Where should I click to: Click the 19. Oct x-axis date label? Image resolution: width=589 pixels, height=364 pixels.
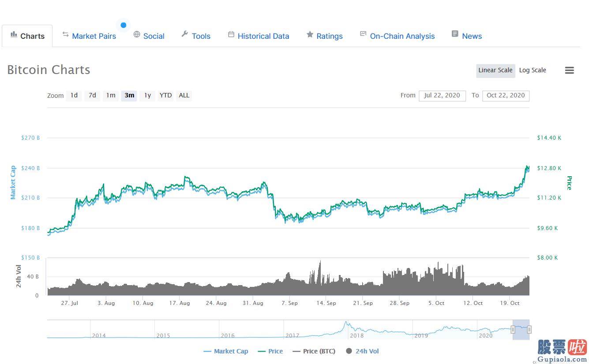pos(510,303)
